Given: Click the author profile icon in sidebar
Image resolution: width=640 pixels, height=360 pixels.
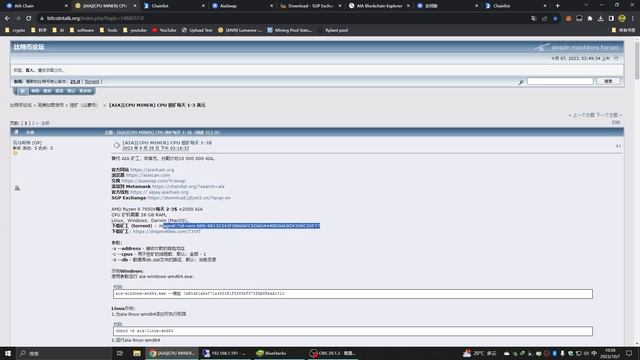Looking at the screenshot, I should (x=17, y=188).
